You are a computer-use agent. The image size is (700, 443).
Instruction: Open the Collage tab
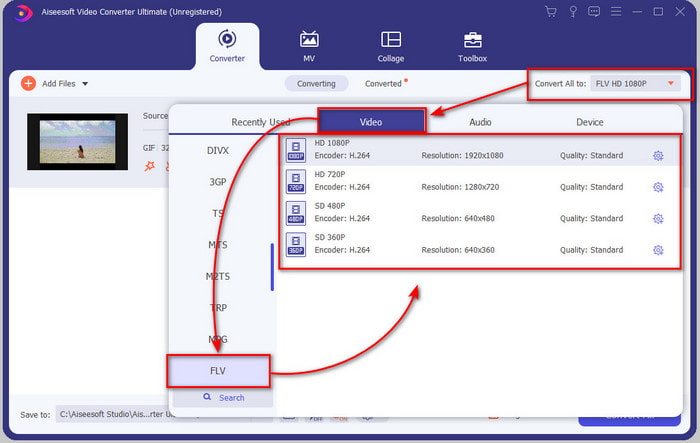[x=391, y=46]
